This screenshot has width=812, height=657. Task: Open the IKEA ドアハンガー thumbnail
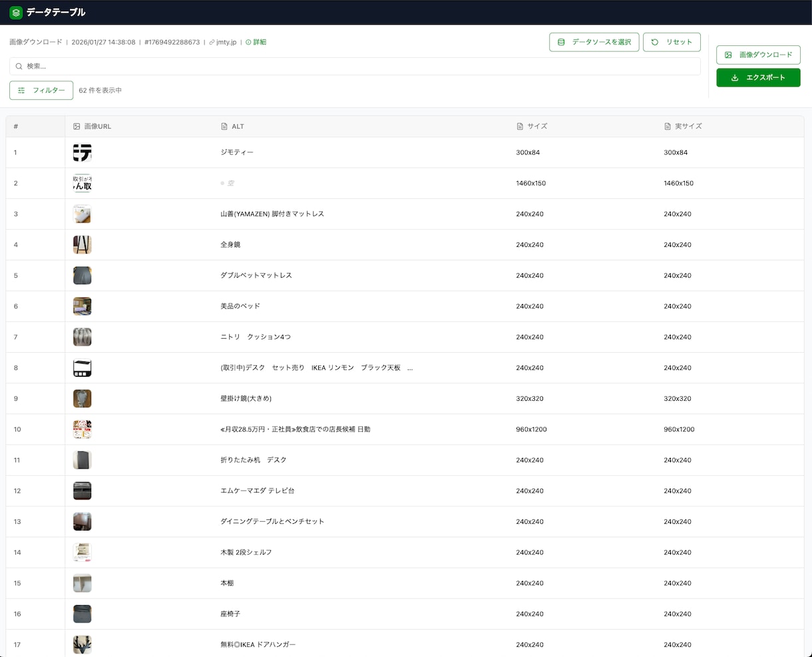coord(82,644)
